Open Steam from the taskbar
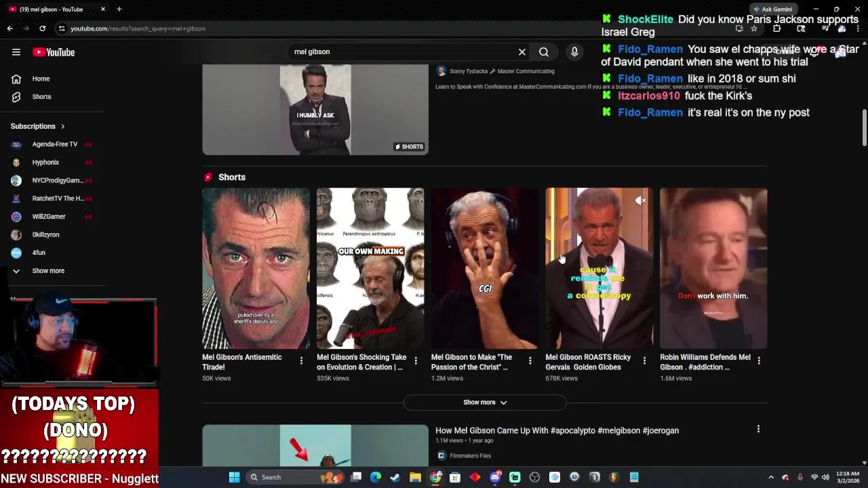 395,477
